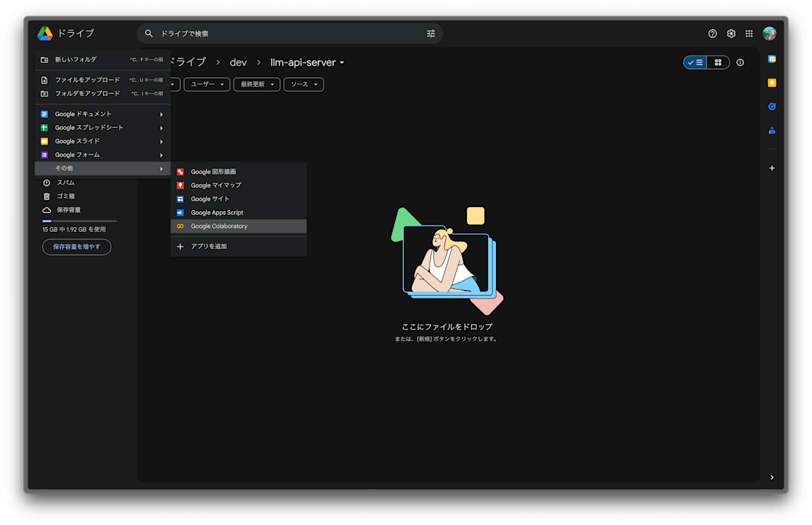Select ファイルをアップロード menu item
Screen dimensions: 812x525
(x=103, y=80)
